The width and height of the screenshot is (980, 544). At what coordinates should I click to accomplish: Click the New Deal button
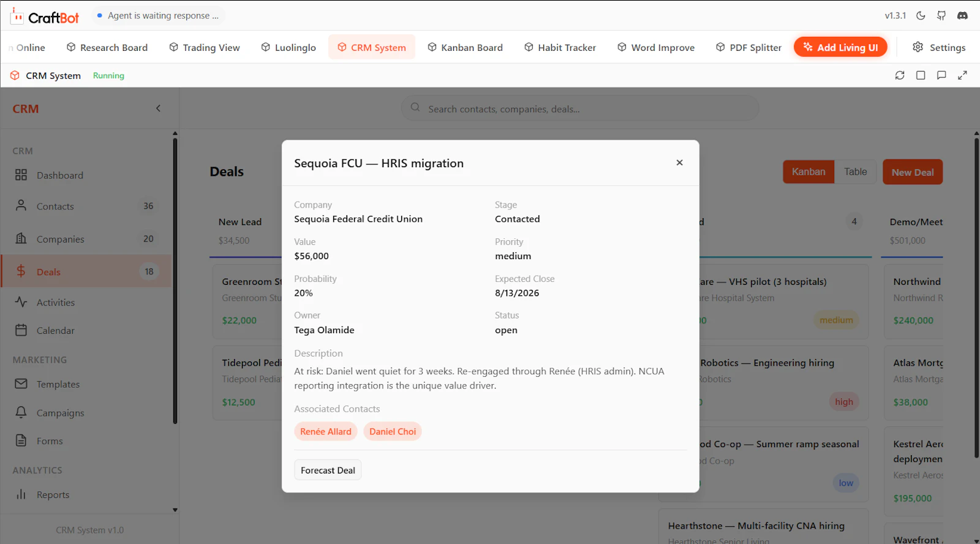pyautogui.click(x=913, y=172)
